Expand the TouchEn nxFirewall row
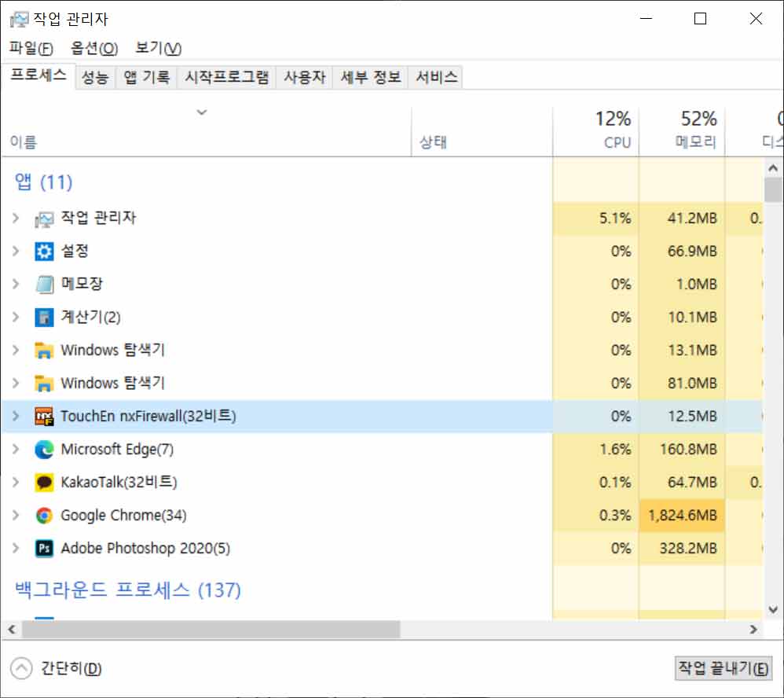 coord(16,417)
